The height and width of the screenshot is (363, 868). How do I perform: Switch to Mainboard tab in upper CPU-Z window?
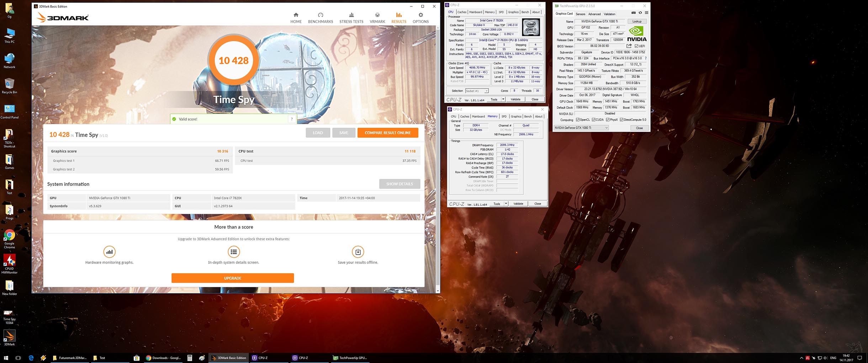pyautogui.click(x=475, y=12)
